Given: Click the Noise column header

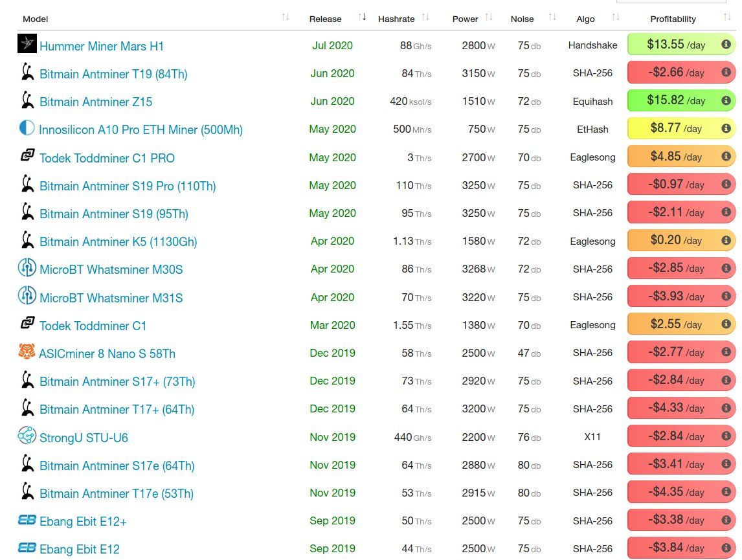Looking at the screenshot, I should click(523, 19).
